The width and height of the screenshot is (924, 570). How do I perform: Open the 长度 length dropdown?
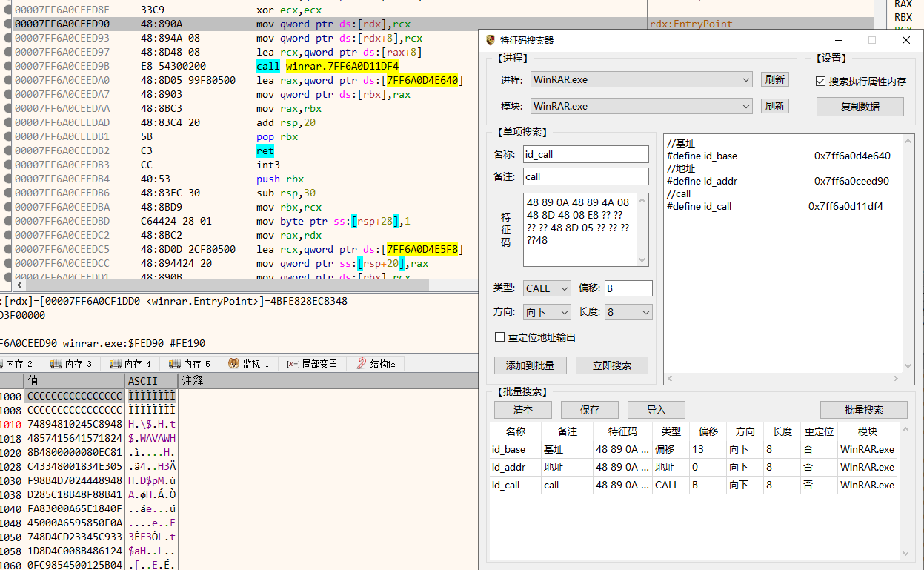tap(628, 312)
